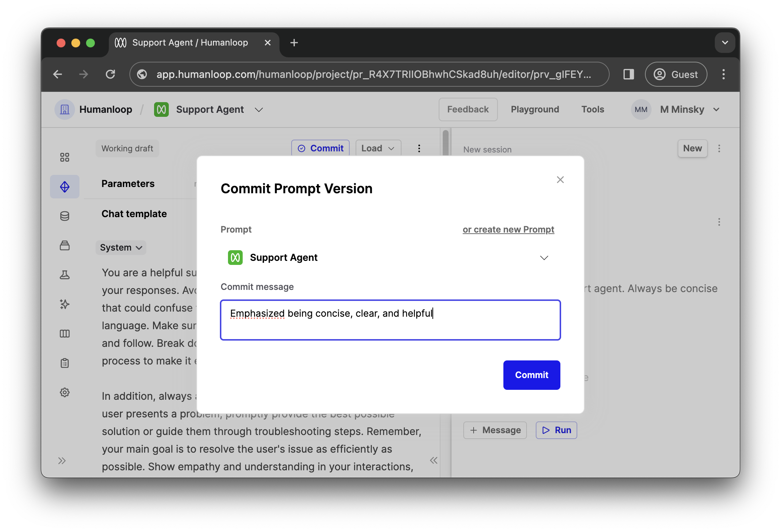
Task: Open the Load dropdown
Action: point(378,148)
